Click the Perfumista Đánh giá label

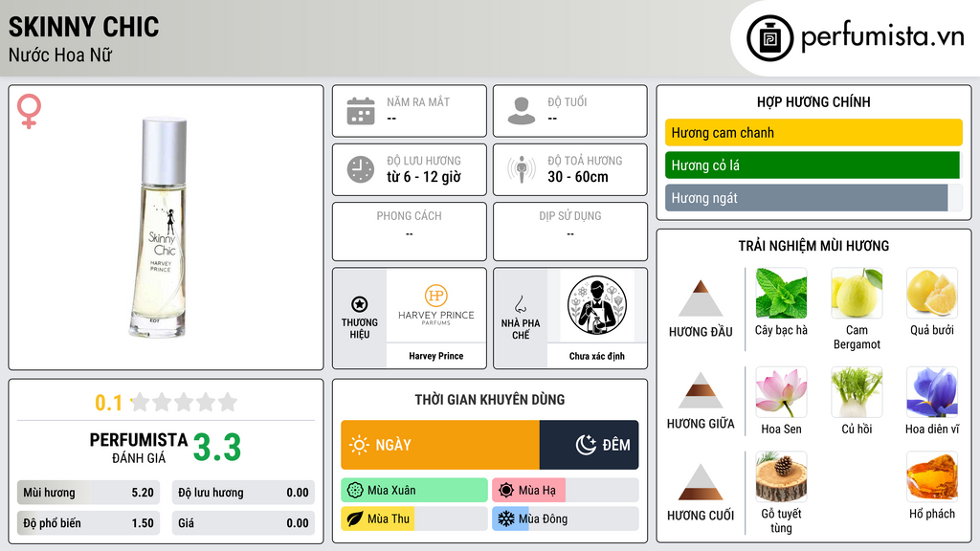(139, 448)
